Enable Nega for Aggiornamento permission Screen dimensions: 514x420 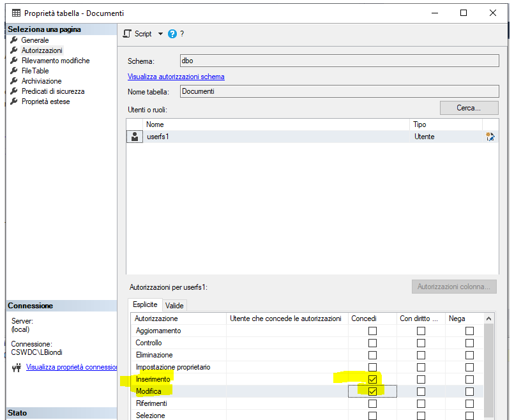(469, 331)
